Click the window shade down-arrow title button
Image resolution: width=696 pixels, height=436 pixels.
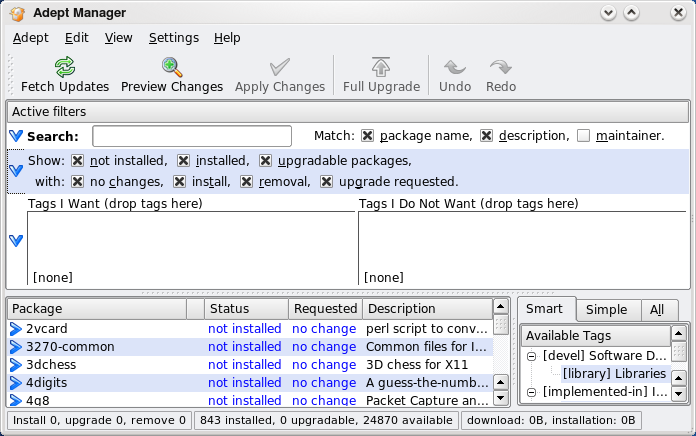(608, 13)
